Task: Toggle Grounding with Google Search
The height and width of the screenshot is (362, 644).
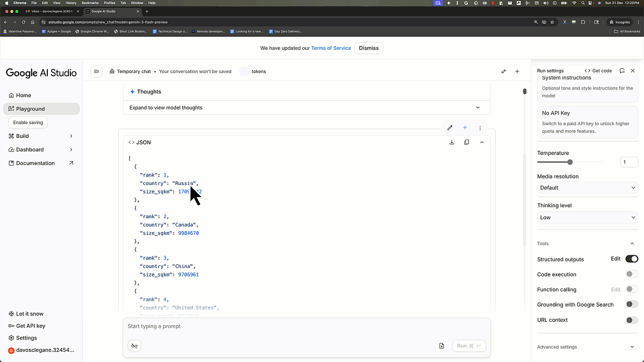Action: [x=632, y=304]
